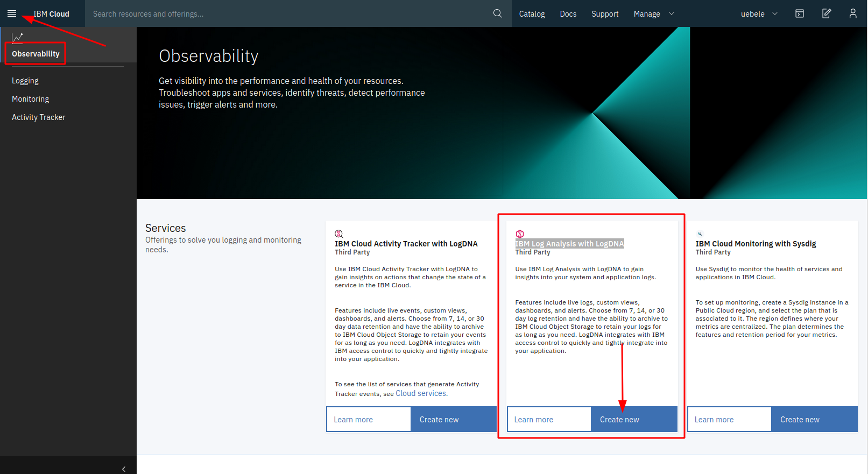This screenshot has width=868, height=474.
Task: Click Create new for Log Analysis with LogDNA
Action: point(634,419)
